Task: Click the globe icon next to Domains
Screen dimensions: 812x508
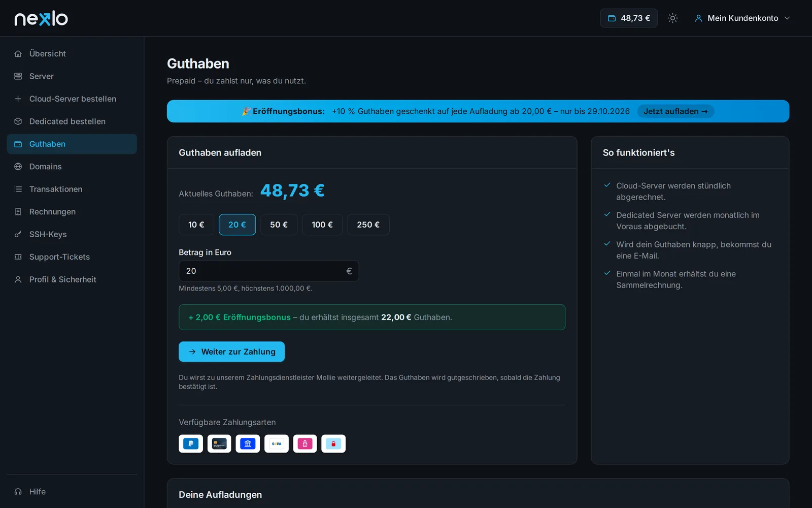Action: point(18,167)
